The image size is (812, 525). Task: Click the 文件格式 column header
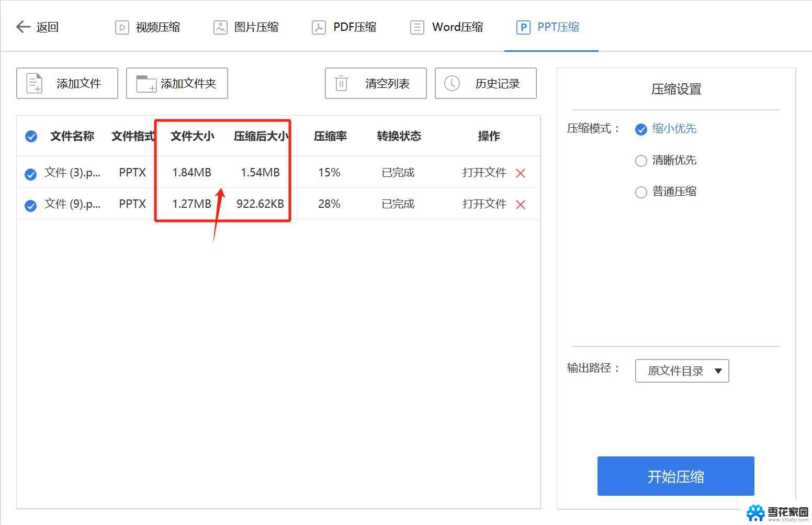(133, 136)
